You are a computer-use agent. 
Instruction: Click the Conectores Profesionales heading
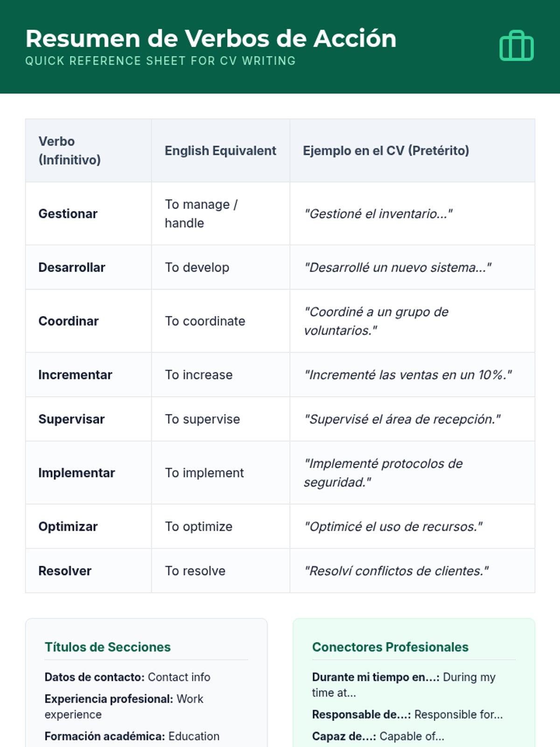click(x=390, y=647)
